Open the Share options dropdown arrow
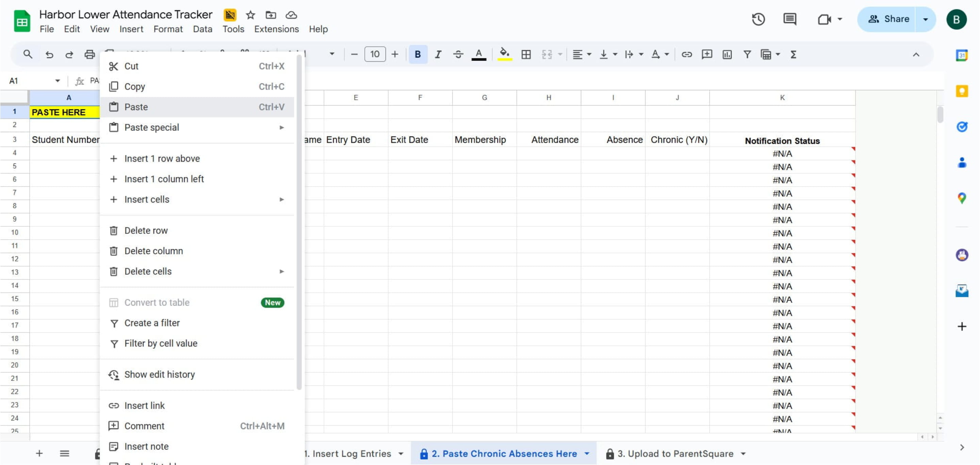This screenshot has width=980, height=465. 925,19
